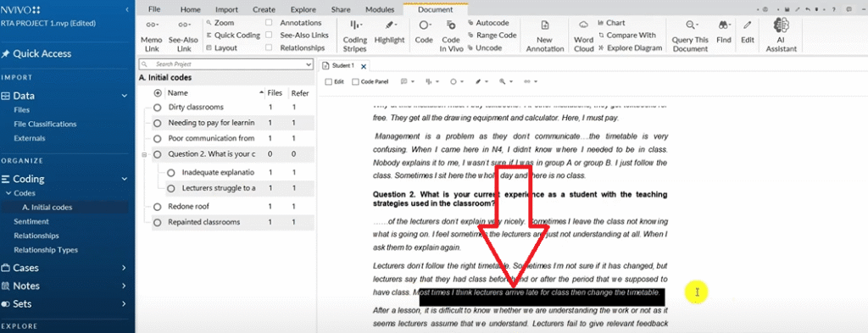Open the Quick Access pin item
This screenshot has width=868, height=333.
pyautogui.click(x=36, y=53)
